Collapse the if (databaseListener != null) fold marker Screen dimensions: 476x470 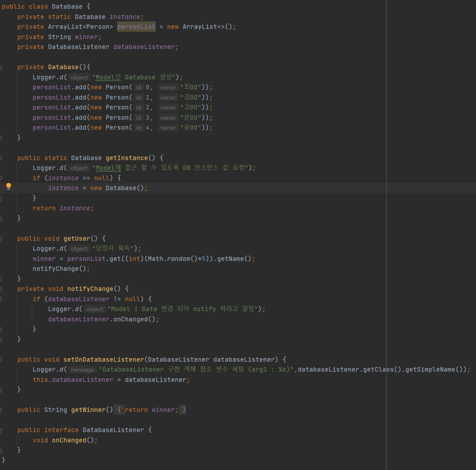[x=1, y=299]
